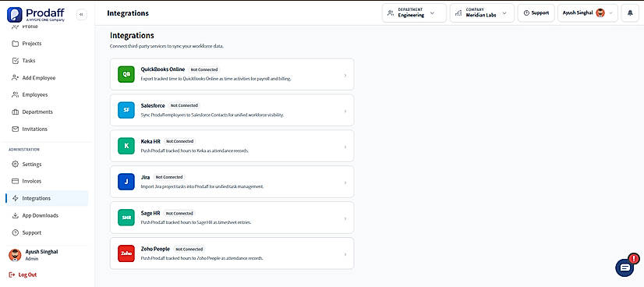This screenshot has width=644, height=287.
Task: Click the green K Keka HR icon
Action: pos(126,146)
